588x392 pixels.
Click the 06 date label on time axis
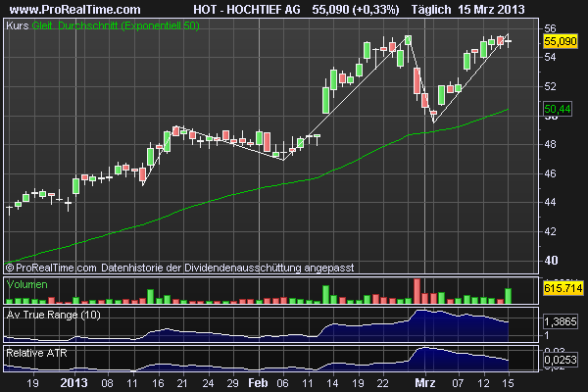[282, 383]
